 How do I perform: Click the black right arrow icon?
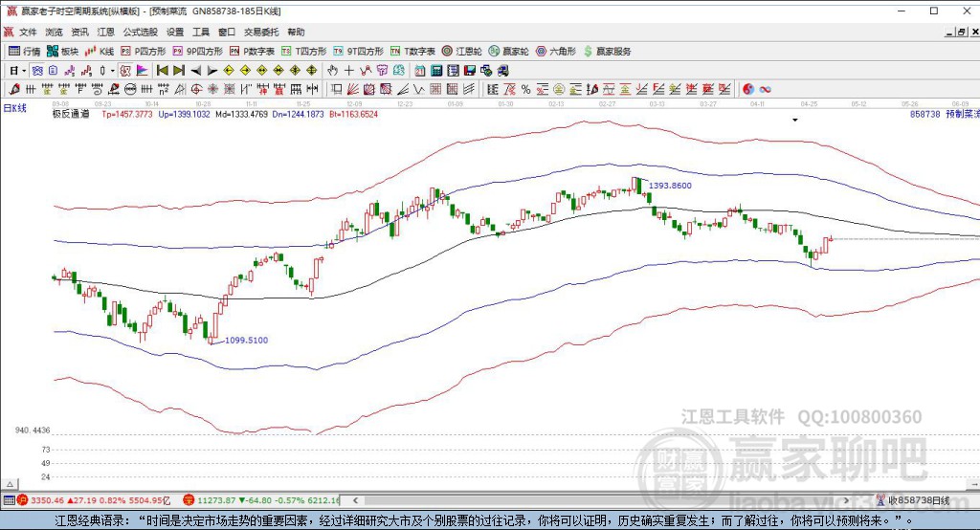pyautogui.click(x=212, y=71)
